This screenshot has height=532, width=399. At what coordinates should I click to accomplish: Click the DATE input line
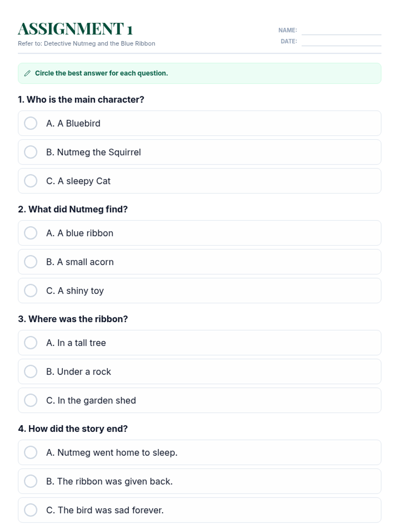click(x=341, y=42)
